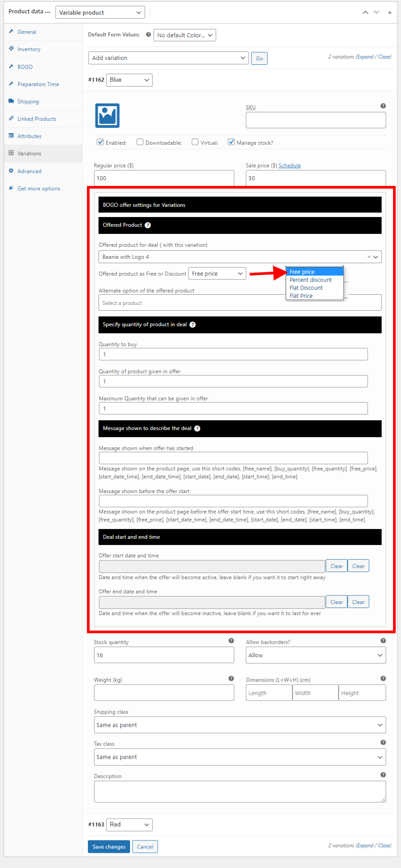
Task: Open the Allow backorders dropdown
Action: [x=316, y=655]
